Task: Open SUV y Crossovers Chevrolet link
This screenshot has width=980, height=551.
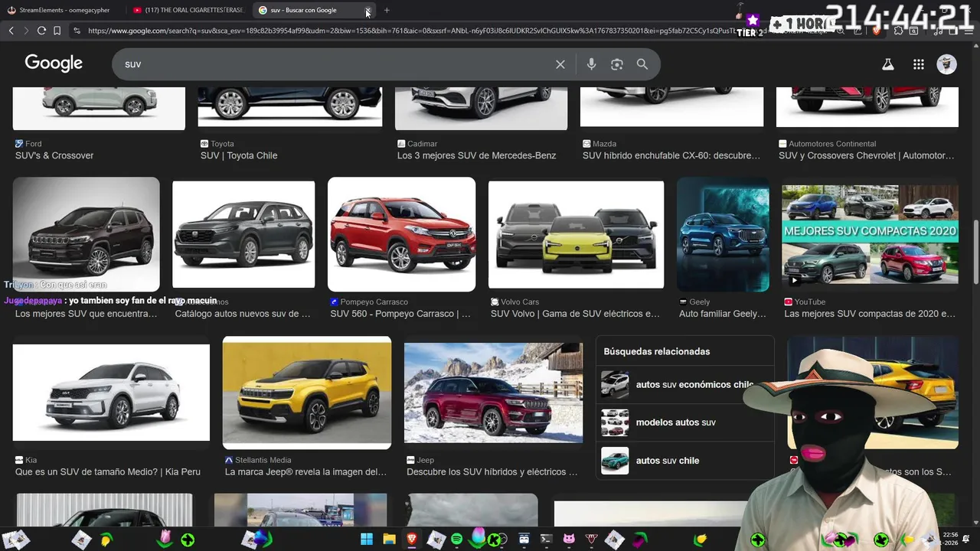Action: point(867,155)
